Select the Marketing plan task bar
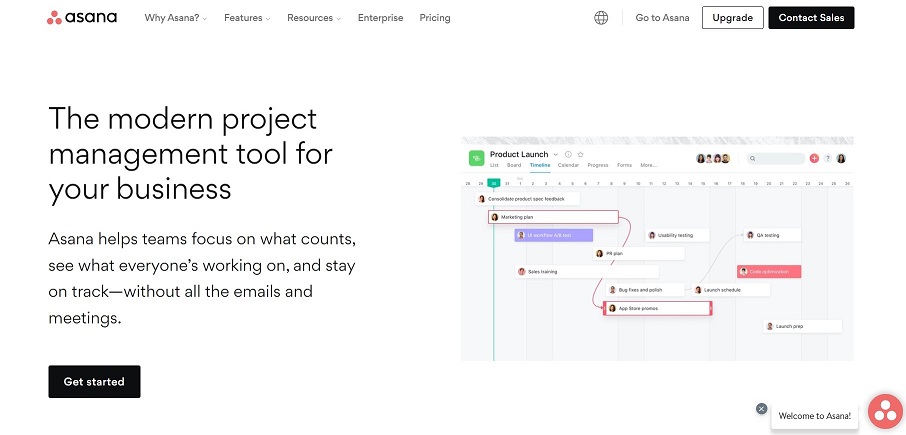 [x=554, y=217]
